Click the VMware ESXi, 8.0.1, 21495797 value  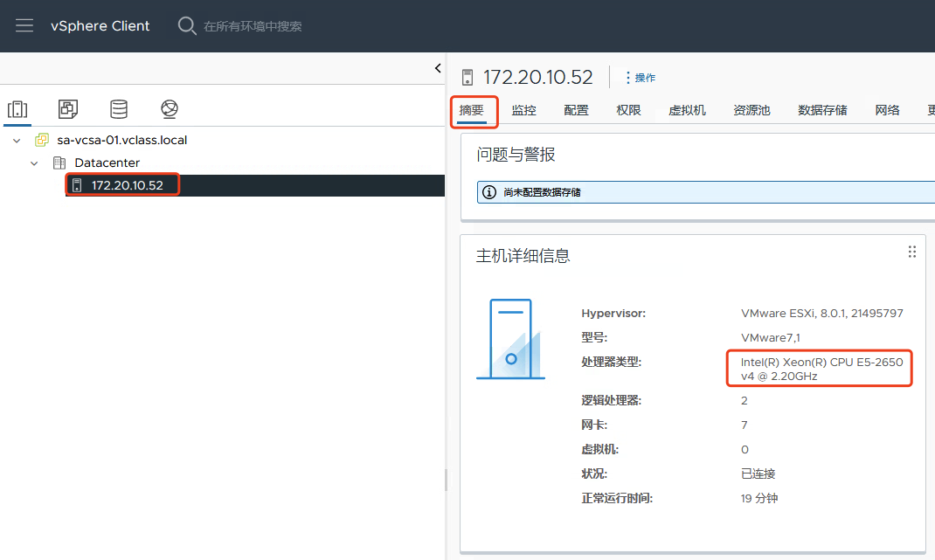point(821,313)
